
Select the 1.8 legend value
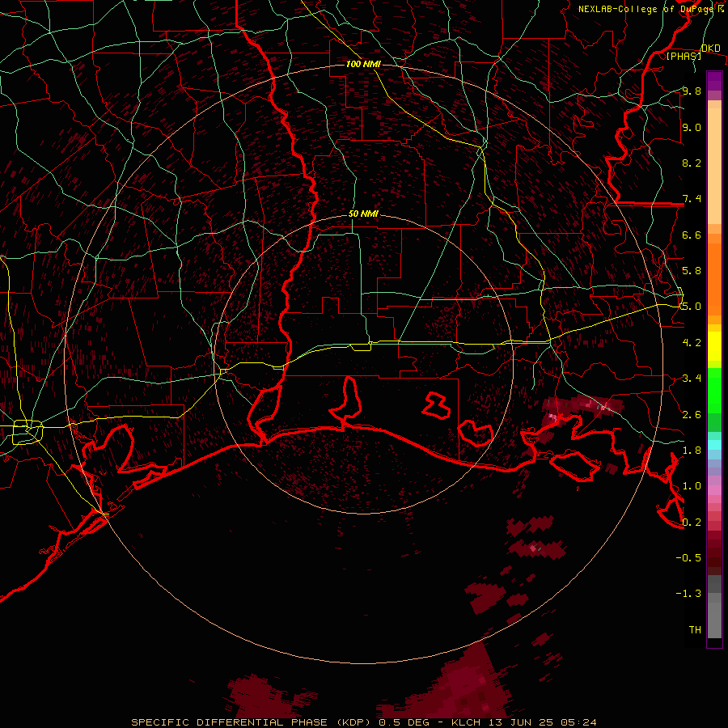click(x=692, y=451)
